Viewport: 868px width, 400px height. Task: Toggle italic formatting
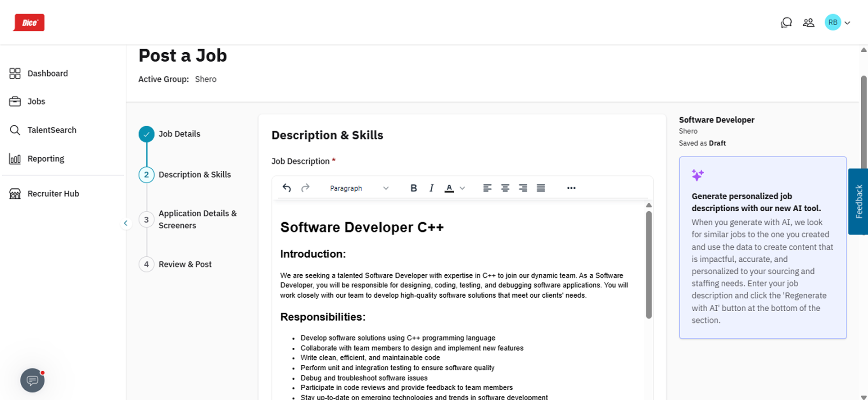[431, 188]
